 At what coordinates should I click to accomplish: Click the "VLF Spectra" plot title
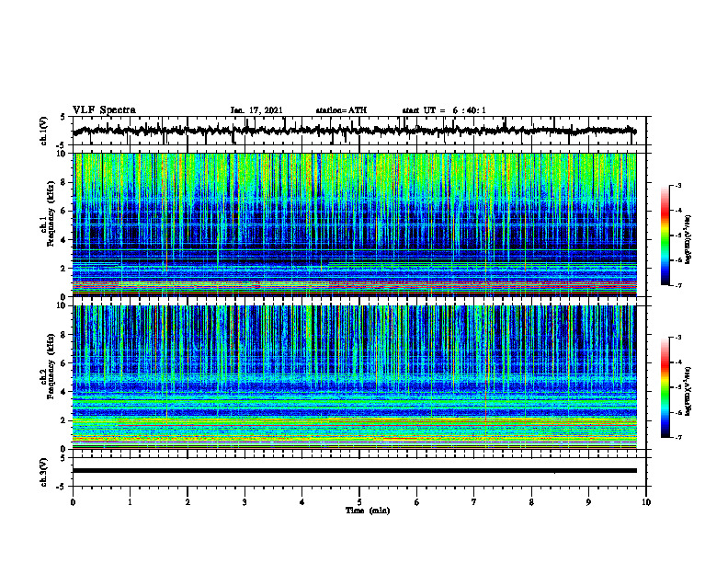click(104, 110)
